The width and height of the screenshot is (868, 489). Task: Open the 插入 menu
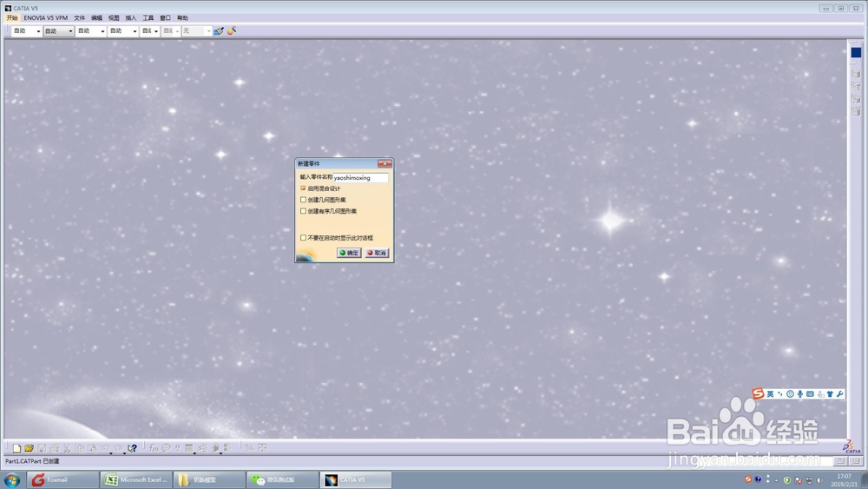coord(131,17)
